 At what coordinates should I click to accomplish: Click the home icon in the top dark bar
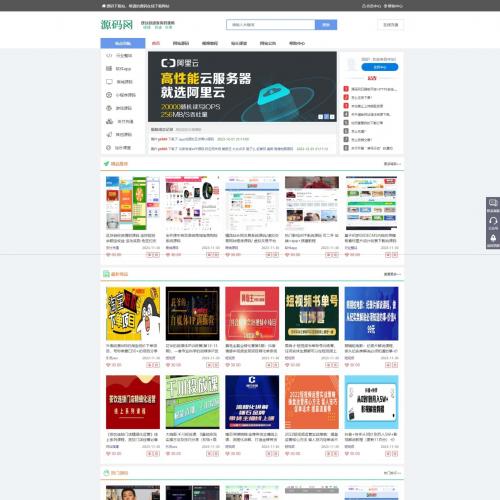coord(104,6)
